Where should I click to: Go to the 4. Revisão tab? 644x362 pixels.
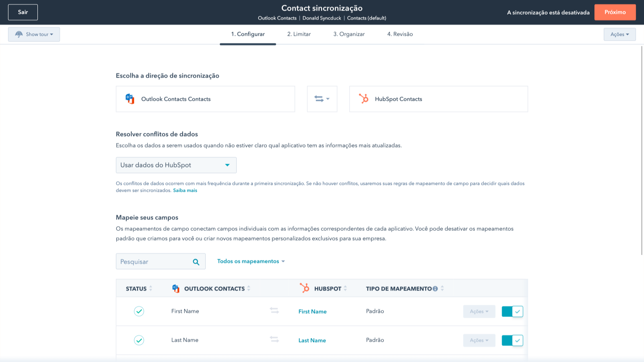(x=400, y=34)
